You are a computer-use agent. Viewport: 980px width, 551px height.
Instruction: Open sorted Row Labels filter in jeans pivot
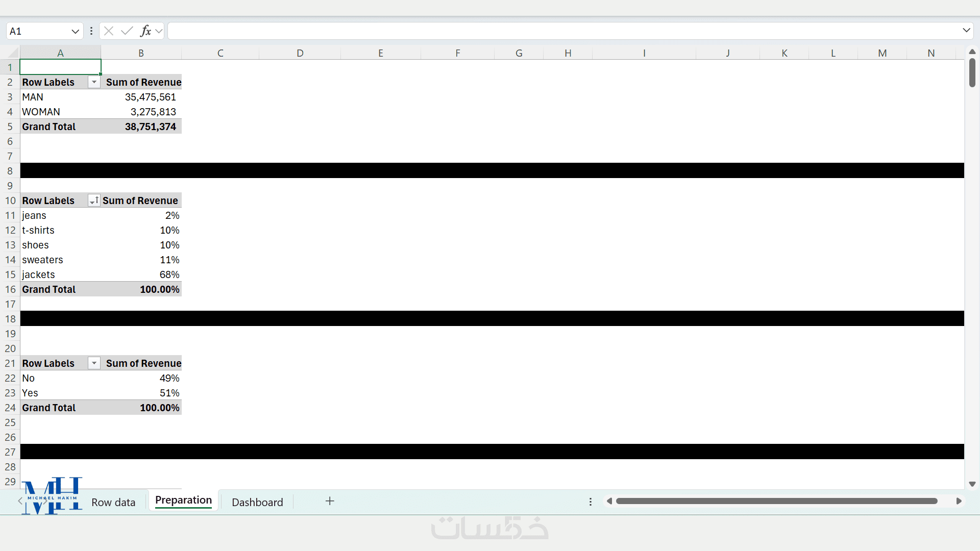click(x=94, y=201)
